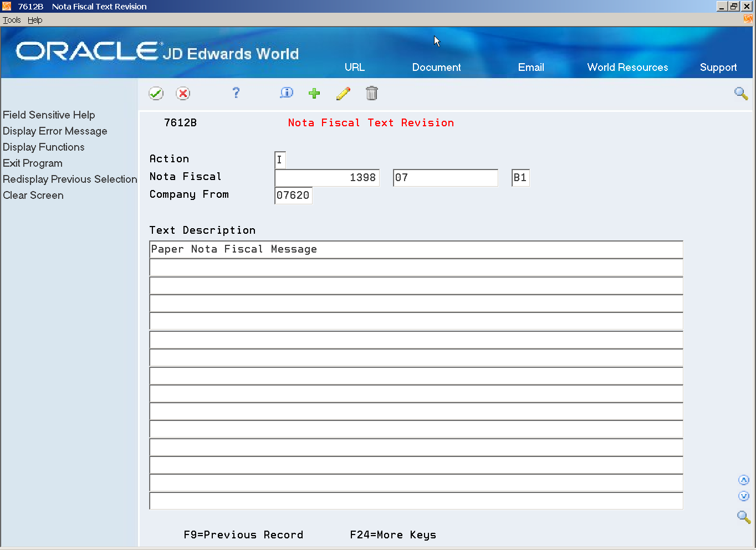Close the 7612B window
The width and height of the screenshot is (756, 550).
click(747, 6)
